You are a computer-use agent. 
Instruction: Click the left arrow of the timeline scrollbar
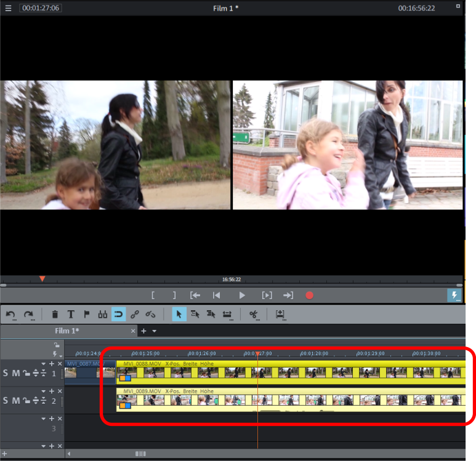69,454
